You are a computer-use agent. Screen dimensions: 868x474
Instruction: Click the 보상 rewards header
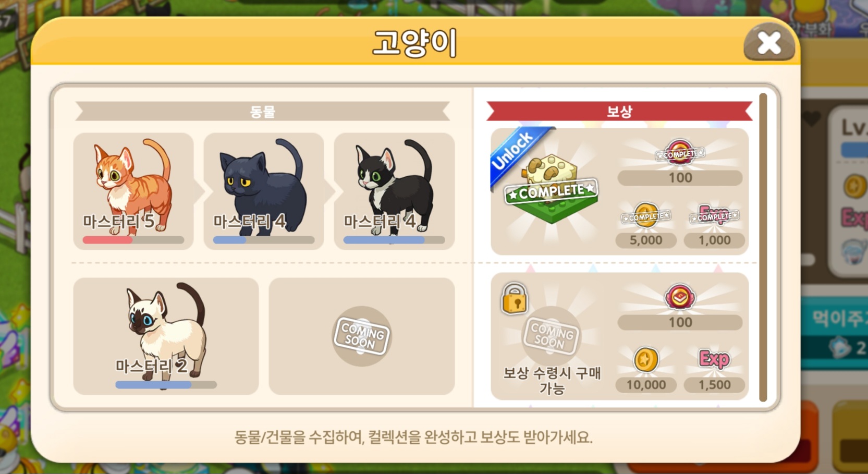(619, 111)
